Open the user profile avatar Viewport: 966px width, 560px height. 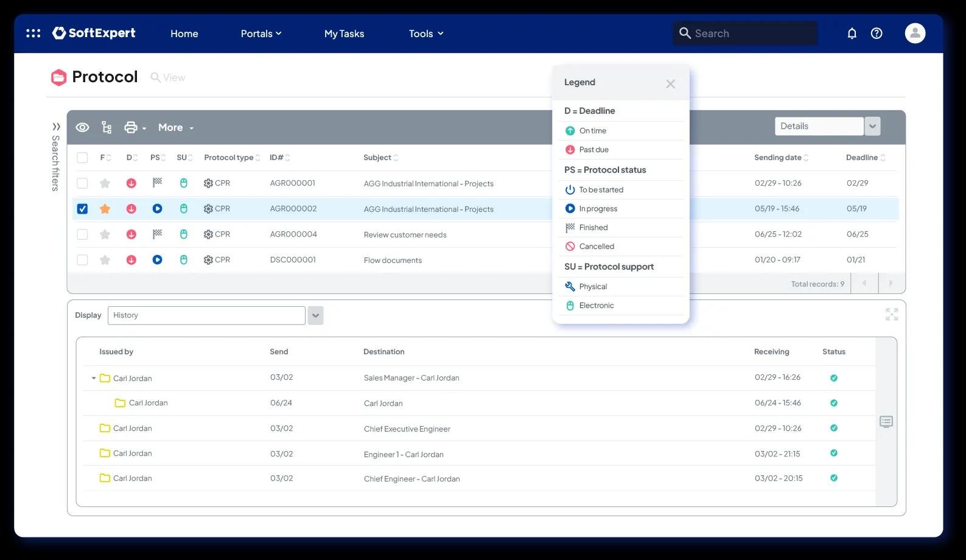point(915,33)
